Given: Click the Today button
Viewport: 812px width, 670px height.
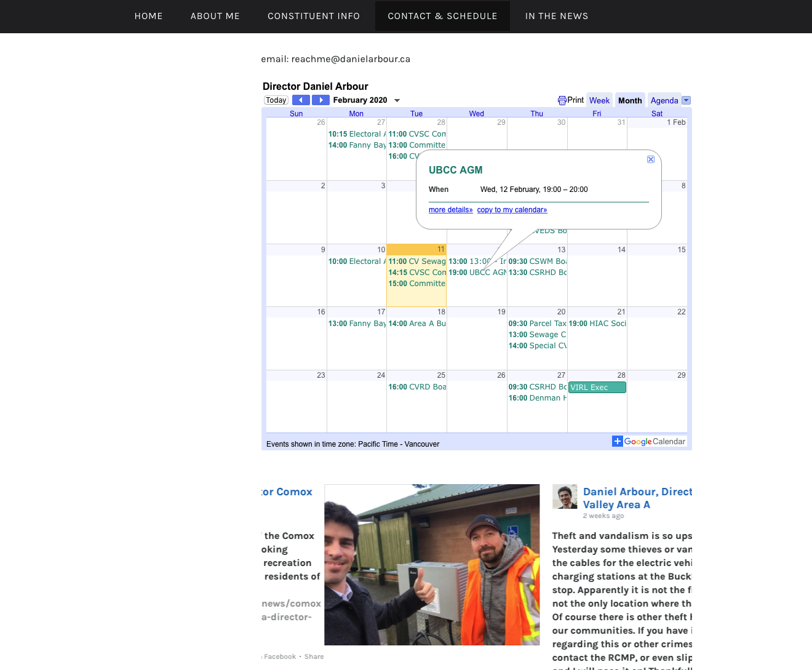Looking at the screenshot, I should (x=276, y=100).
